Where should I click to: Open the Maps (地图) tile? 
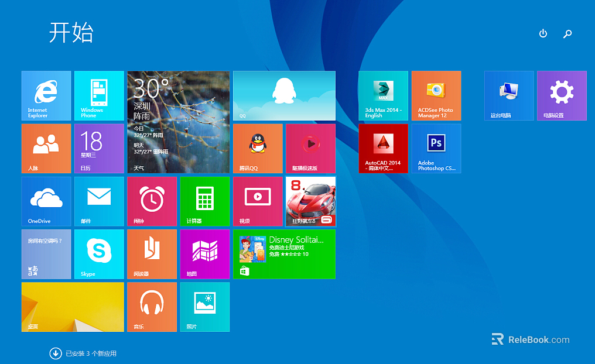tap(205, 254)
